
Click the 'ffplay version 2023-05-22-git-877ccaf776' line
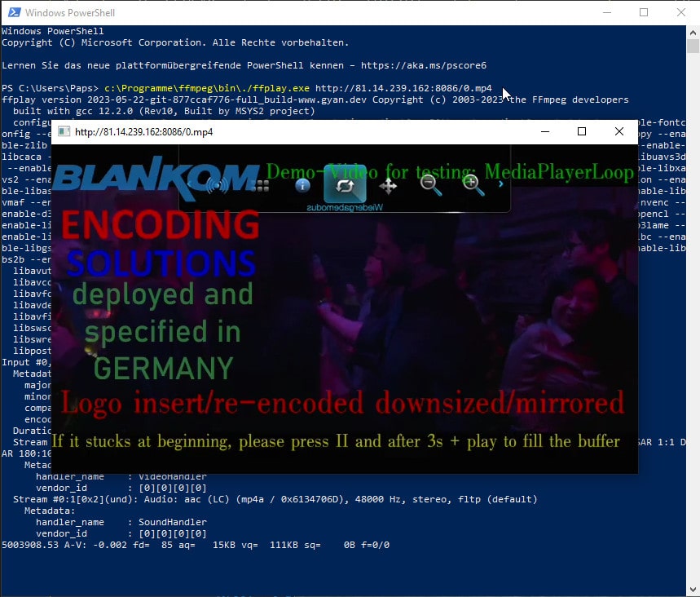click(315, 99)
